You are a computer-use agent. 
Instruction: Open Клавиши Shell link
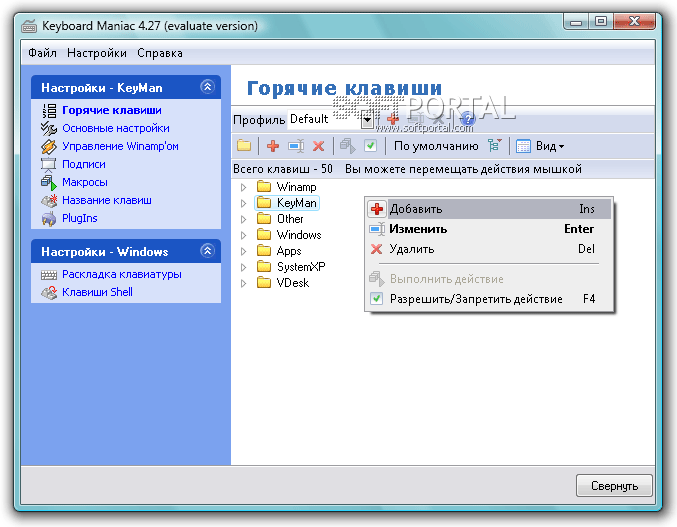[97, 292]
